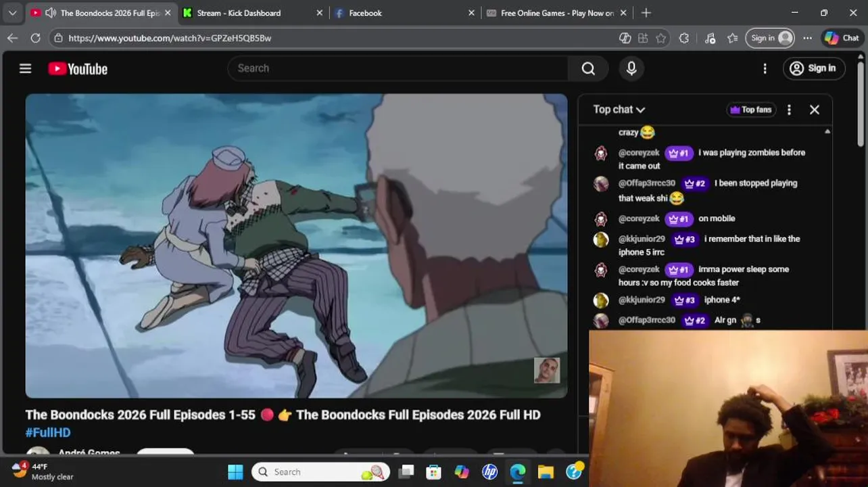Open Windows Start menu
868x487 pixels.
235,472
